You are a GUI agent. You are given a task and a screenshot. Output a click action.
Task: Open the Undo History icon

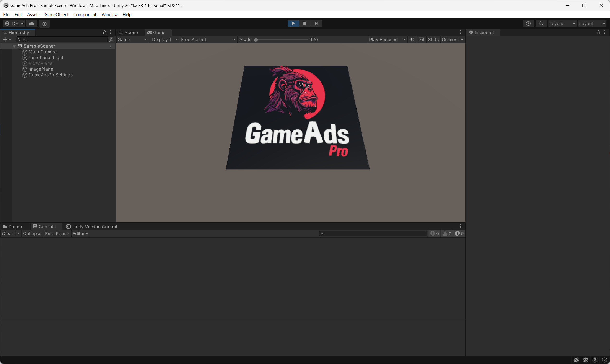[x=528, y=24]
